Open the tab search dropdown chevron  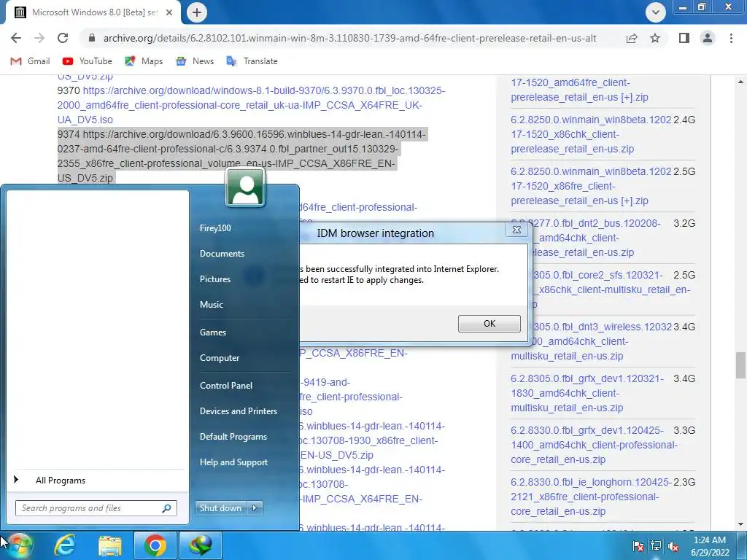(656, 12)
